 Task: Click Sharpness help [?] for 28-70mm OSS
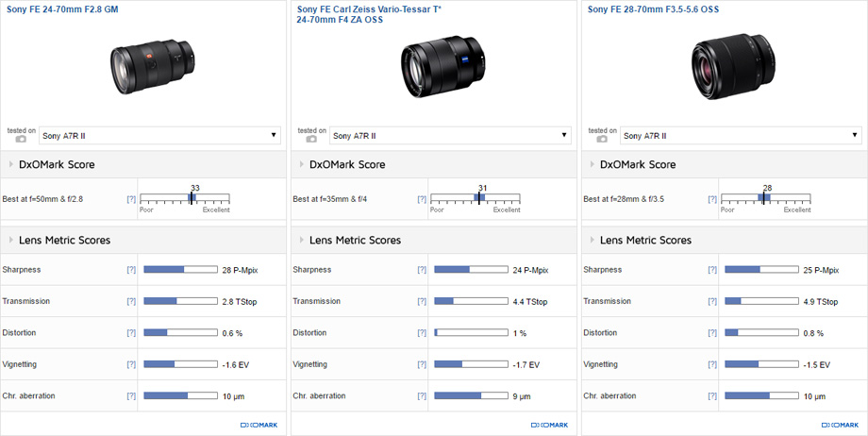click(x=712, y=270)
